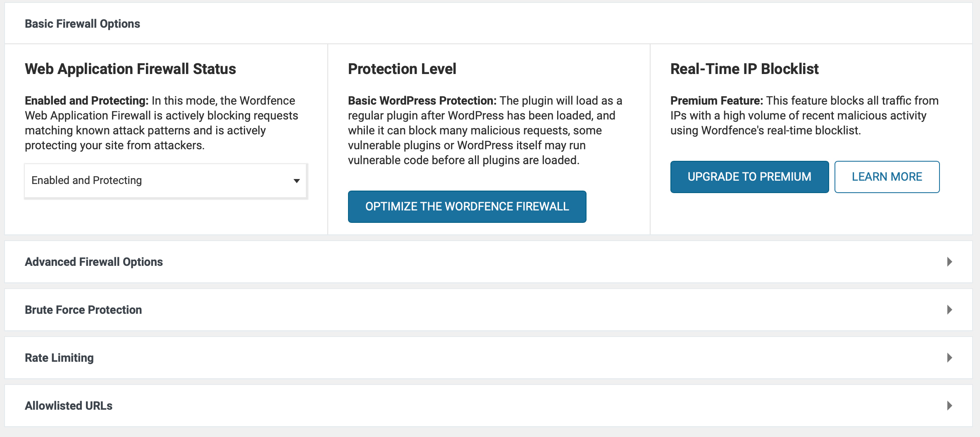Image resolution: width=980 pixels, height=437 pixels.
Task: Open Learn More about IP Blocklist
Action: click(x=887, y=177)
